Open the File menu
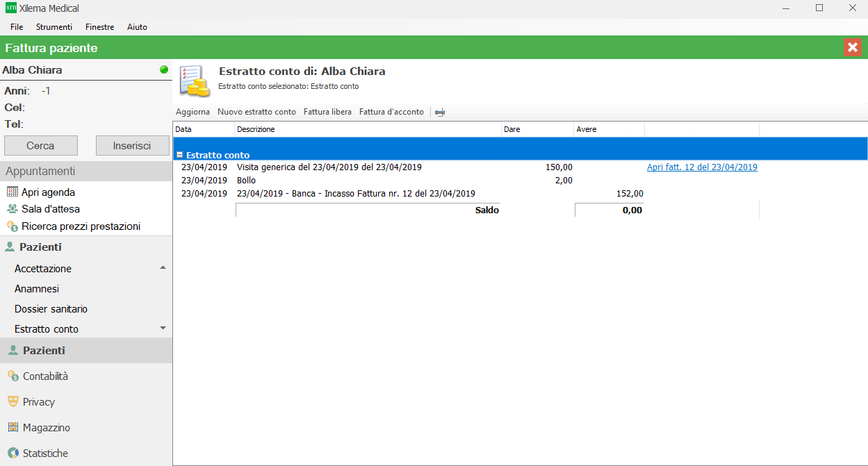The image size is (868, 466). pos(17,27)
